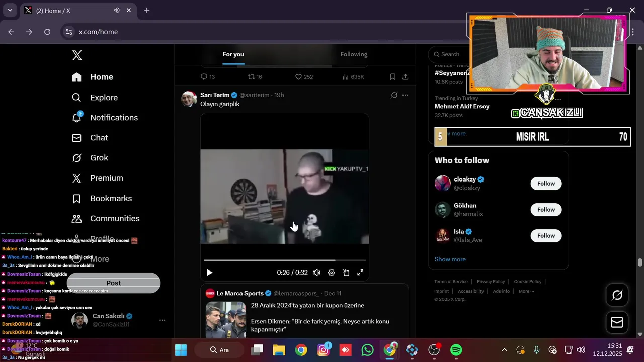Play the video in Sarı Terim post
The height and width of the screenshot is (362, 644).
click(209, 273)
